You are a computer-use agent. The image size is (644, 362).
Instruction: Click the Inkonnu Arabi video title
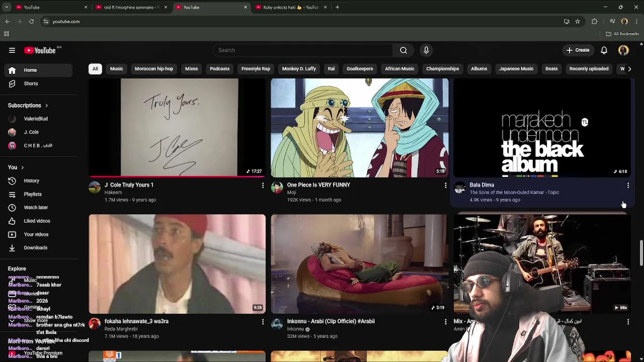(331, 321)
